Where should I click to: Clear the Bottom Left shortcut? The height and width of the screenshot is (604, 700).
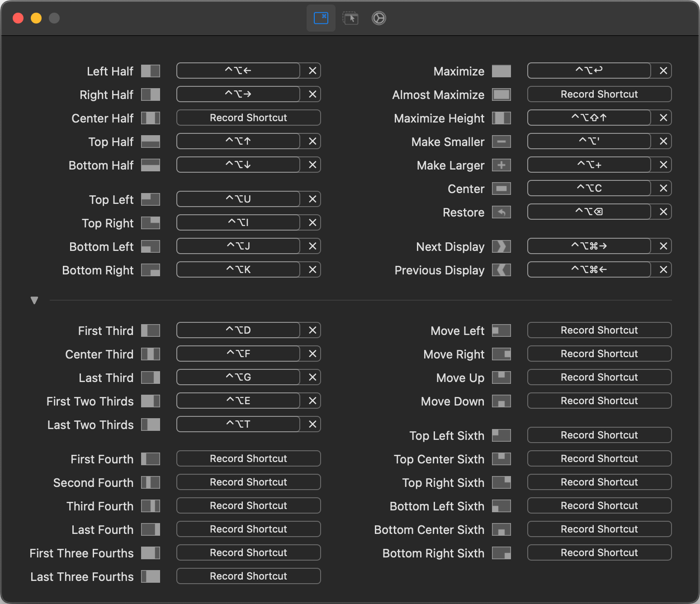312,246
